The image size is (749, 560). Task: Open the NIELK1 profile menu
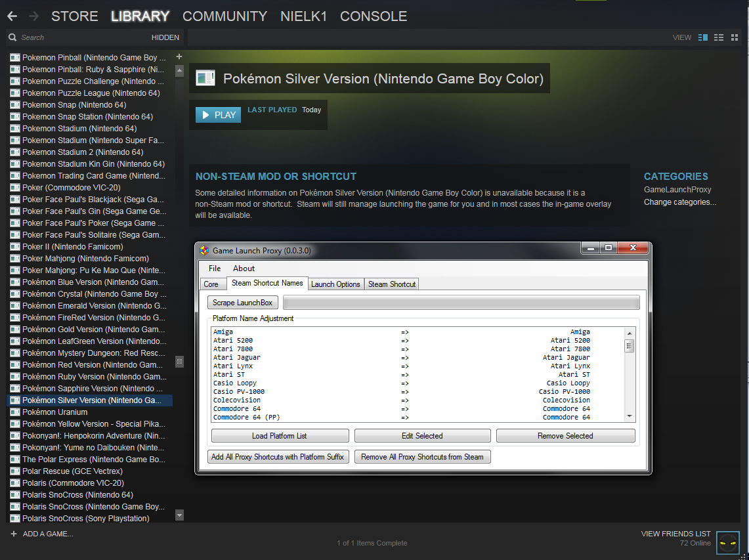coord(303,16)
